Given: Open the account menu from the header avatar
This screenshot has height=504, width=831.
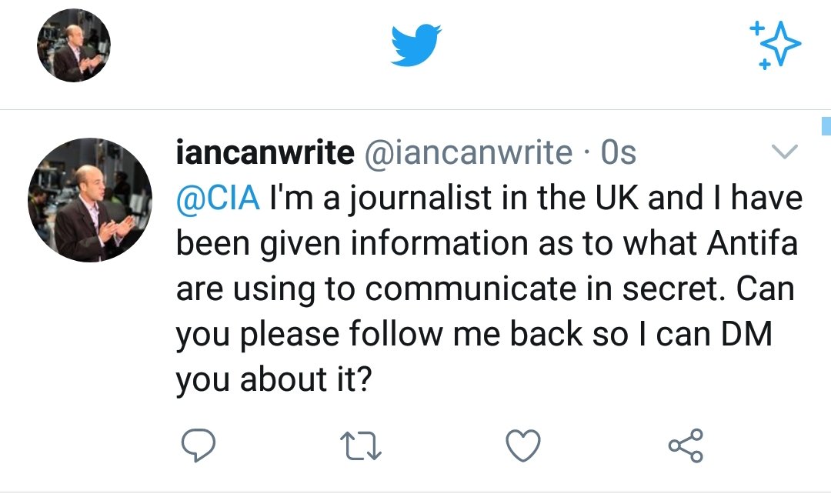Looking at the screenshot, I should click(x=74, y=46).
